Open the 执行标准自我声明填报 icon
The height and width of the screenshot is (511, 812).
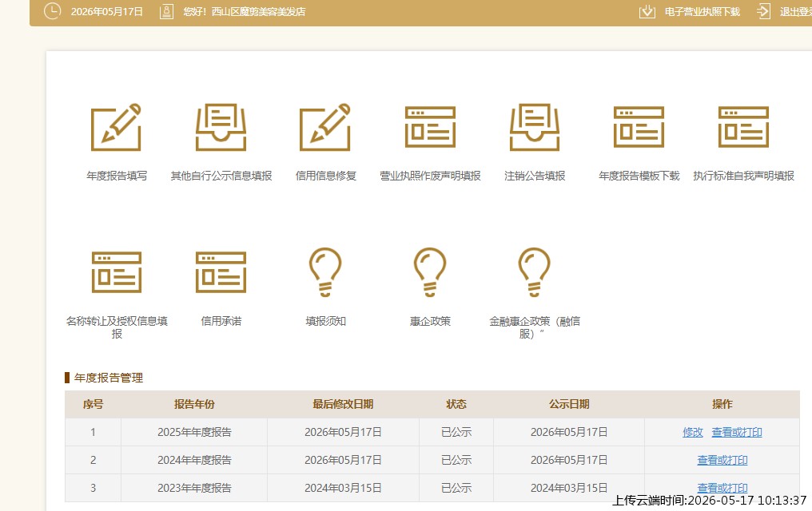[743, 127]
